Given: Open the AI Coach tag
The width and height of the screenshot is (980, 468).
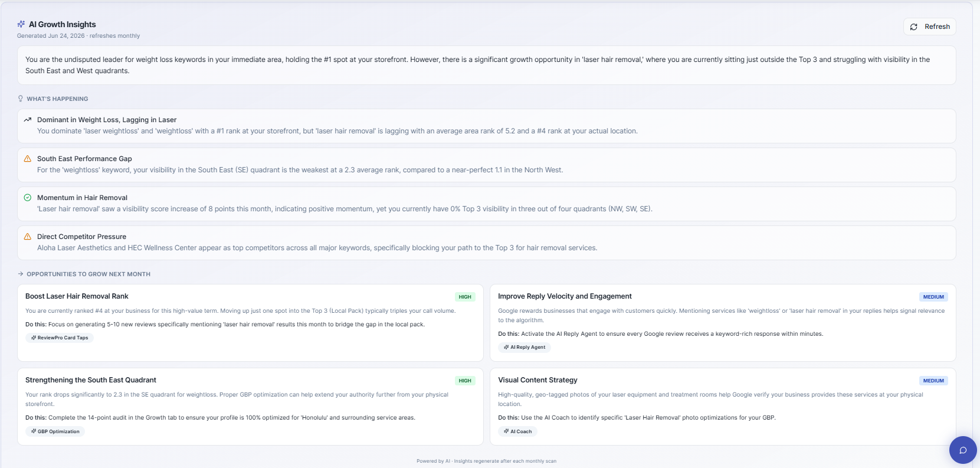Looking at the screenshot, I should (517, 431).
